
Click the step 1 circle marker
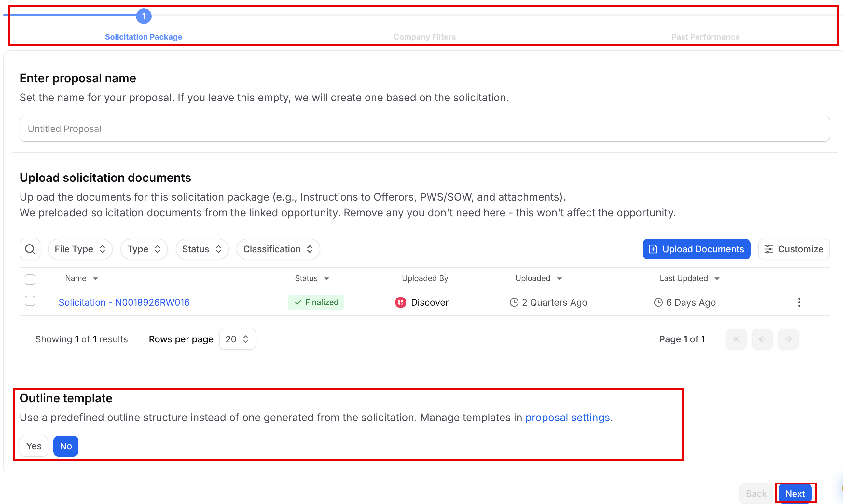(144, 16)
